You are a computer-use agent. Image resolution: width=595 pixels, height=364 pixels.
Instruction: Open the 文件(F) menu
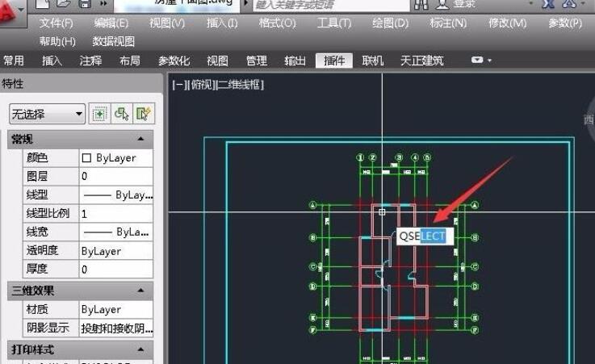point(57,23)
